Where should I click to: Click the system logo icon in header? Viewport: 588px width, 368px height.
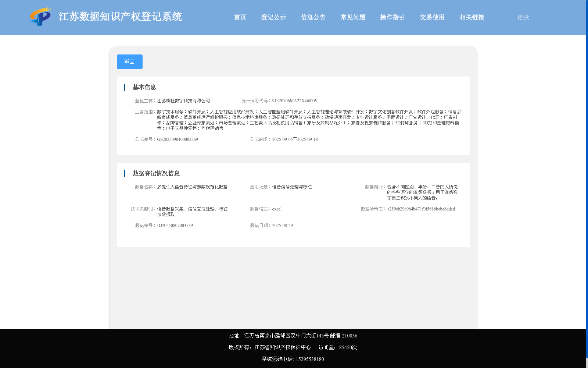click(40, 17)
